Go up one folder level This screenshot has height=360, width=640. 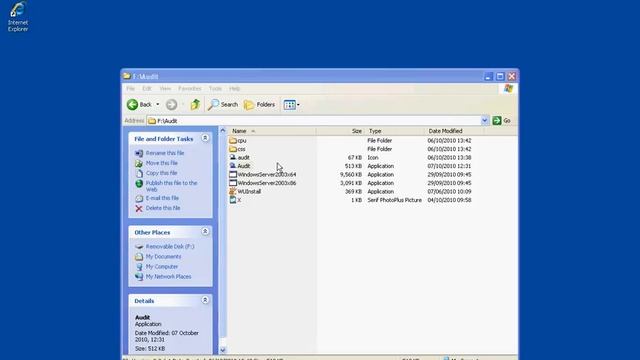coord(195,104)
